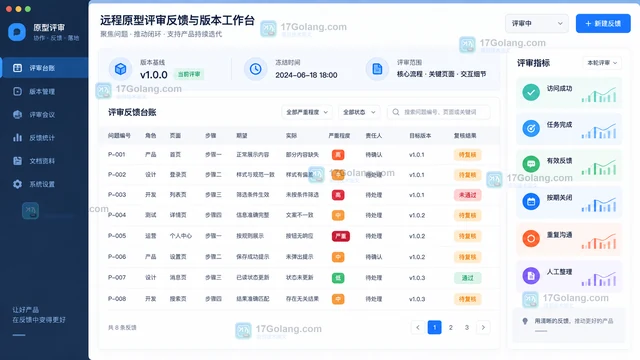Click the 筛选条件生效 cell
Screen dimensions: 640x360
pos(253,195)
